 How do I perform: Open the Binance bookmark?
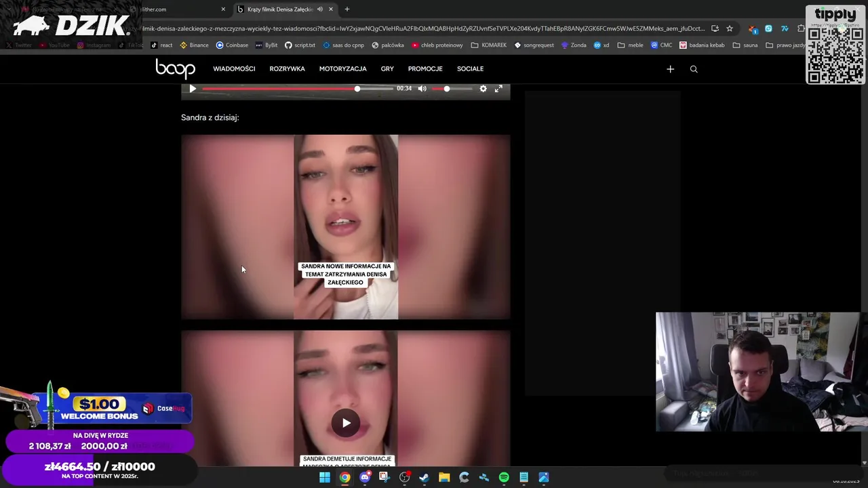[194, 45]
